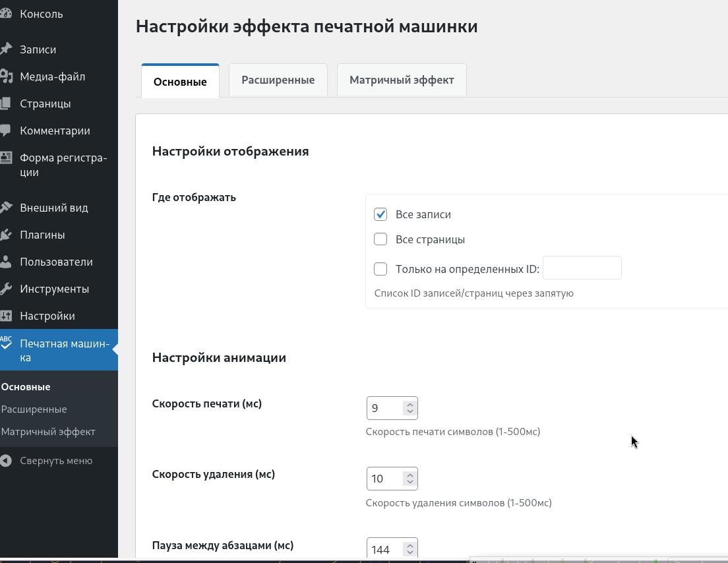Image resolution: width=728 pixels, height=563 pixels.
Task: Tick the Только на определенных ID checkbox
Action: [380, 269]
